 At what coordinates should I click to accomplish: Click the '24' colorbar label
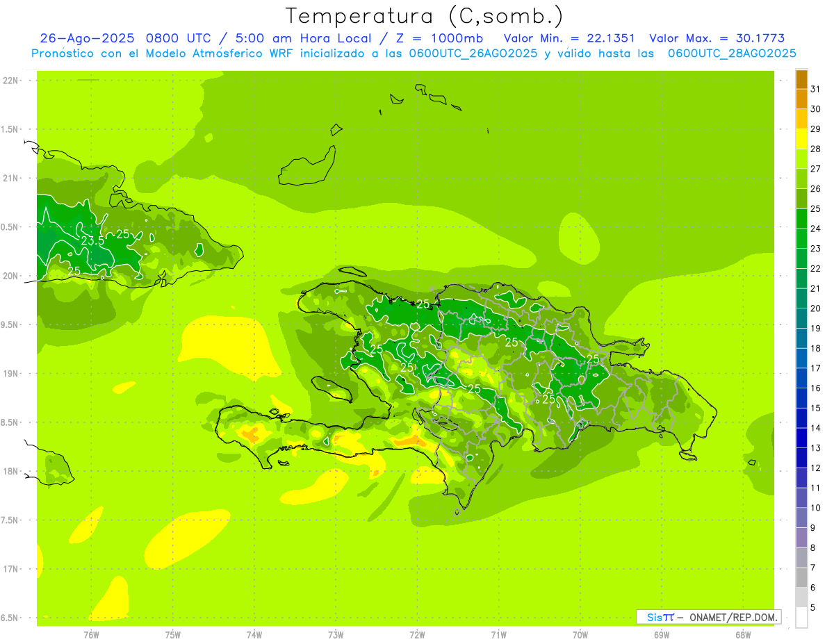[815, 229]
